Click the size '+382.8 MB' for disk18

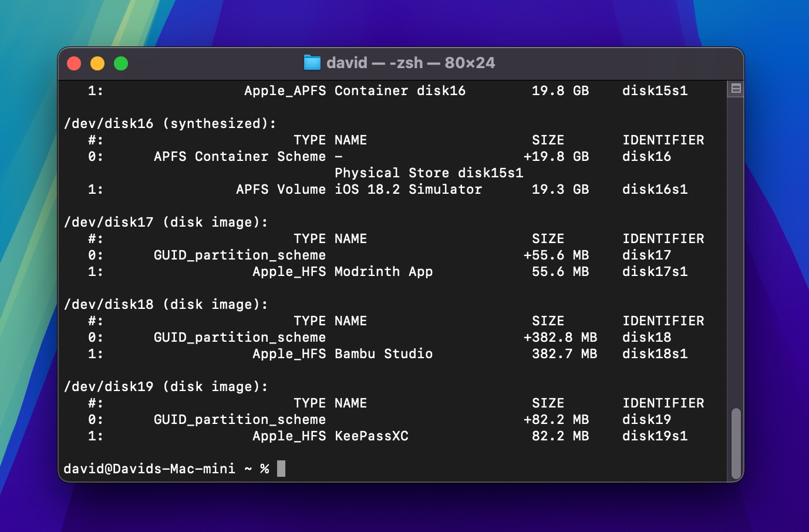coord(560,337)
